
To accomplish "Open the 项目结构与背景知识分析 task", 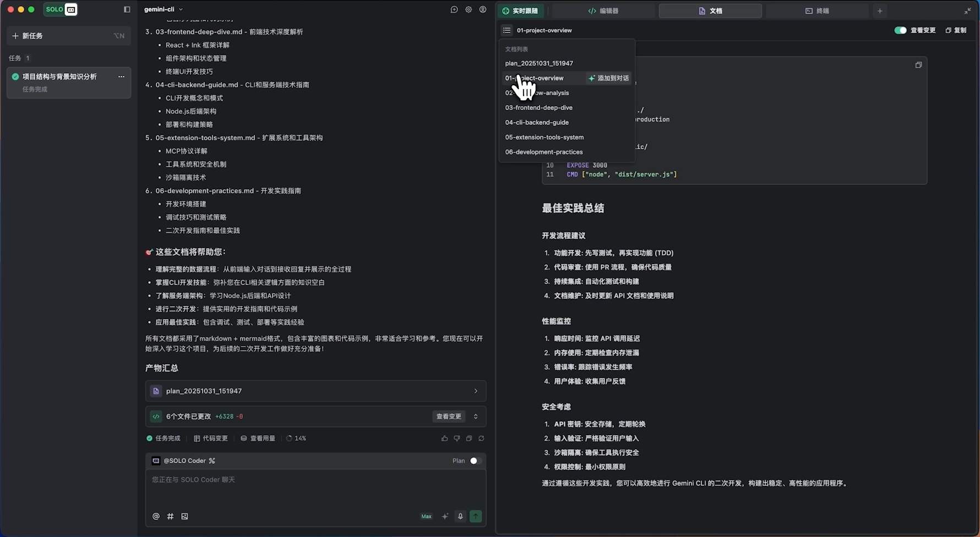I will (69, 83).
